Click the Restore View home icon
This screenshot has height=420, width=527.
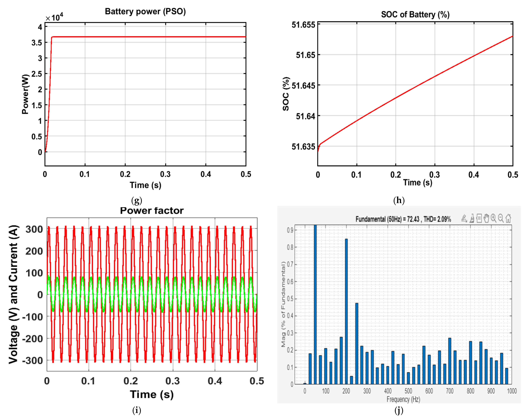508,218
